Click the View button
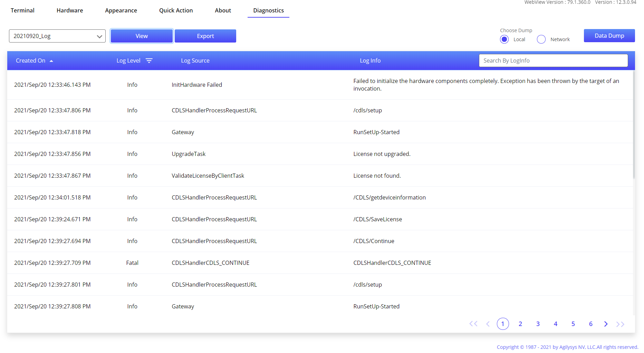The image size is (644, 353). coord(142,36)
